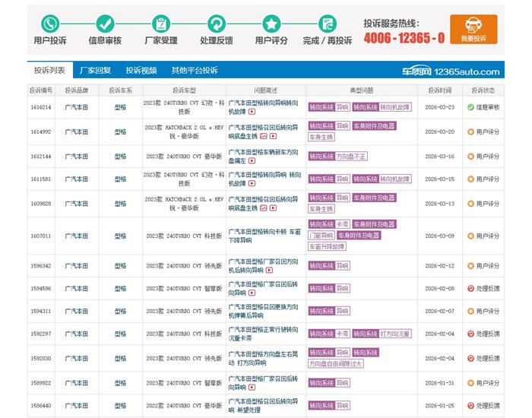This screenshot has height=418, width=532.
Task: Open the 投诉视频 tab
Action: pyautogui.click(x=141, y=71)
